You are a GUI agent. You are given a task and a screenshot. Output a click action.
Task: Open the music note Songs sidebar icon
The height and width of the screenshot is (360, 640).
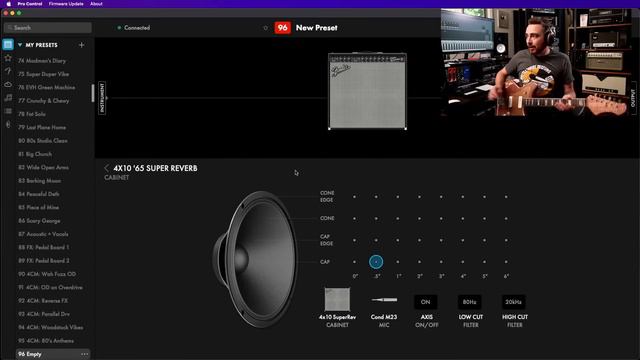(8, 98)
